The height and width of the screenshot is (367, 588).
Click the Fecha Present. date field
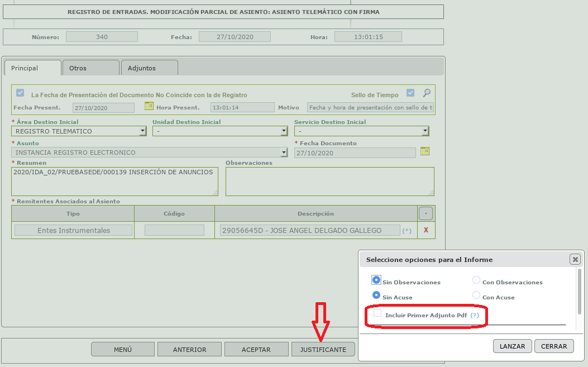coord(103,108)
